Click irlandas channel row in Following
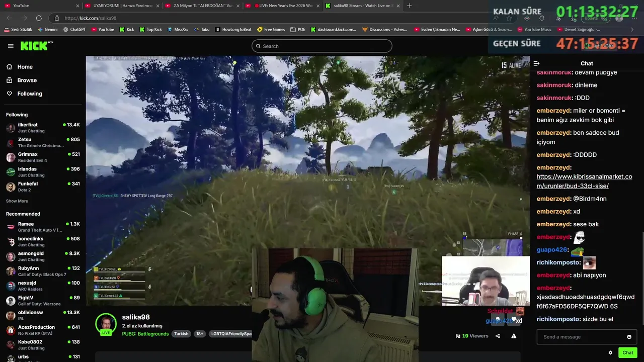The height and width of the screenshot is (362, 644). (x=43, y=172)
